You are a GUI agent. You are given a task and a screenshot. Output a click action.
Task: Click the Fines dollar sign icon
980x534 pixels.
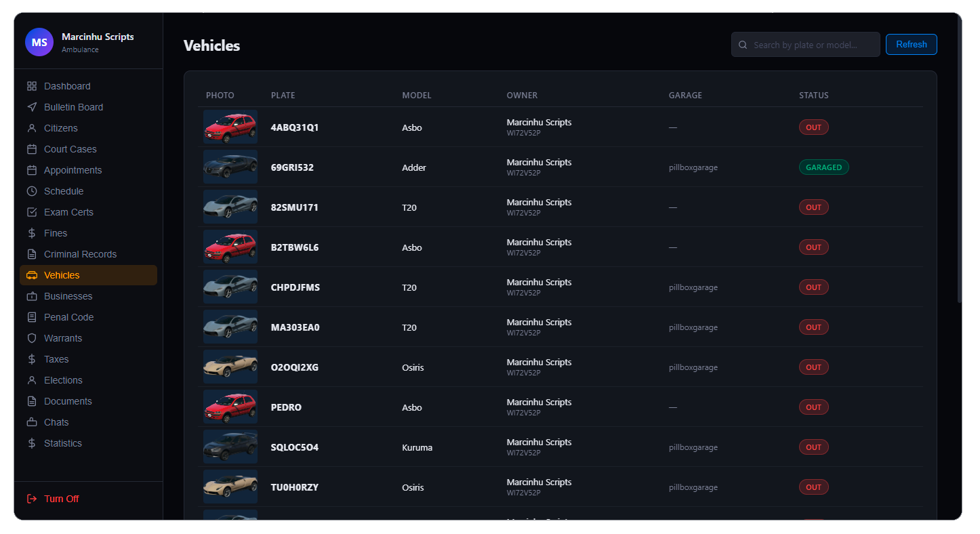(32, 233)
